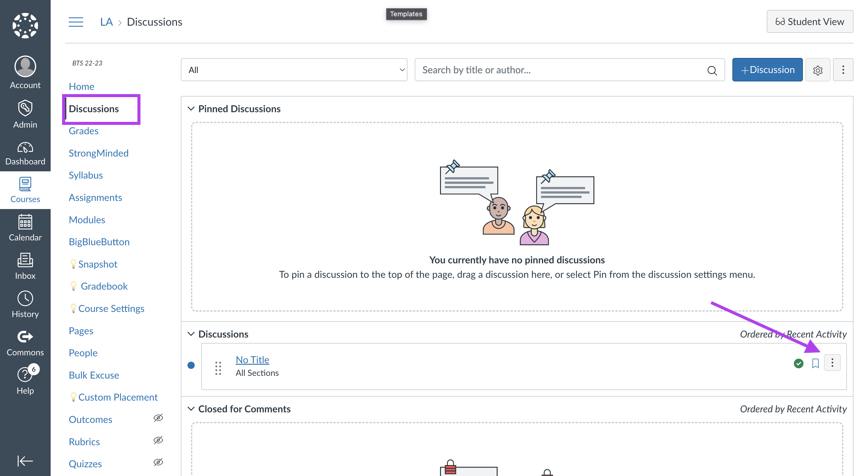Toggle published status of No Title
Viewport: 868px width, 476px height.
coord(798,363)
